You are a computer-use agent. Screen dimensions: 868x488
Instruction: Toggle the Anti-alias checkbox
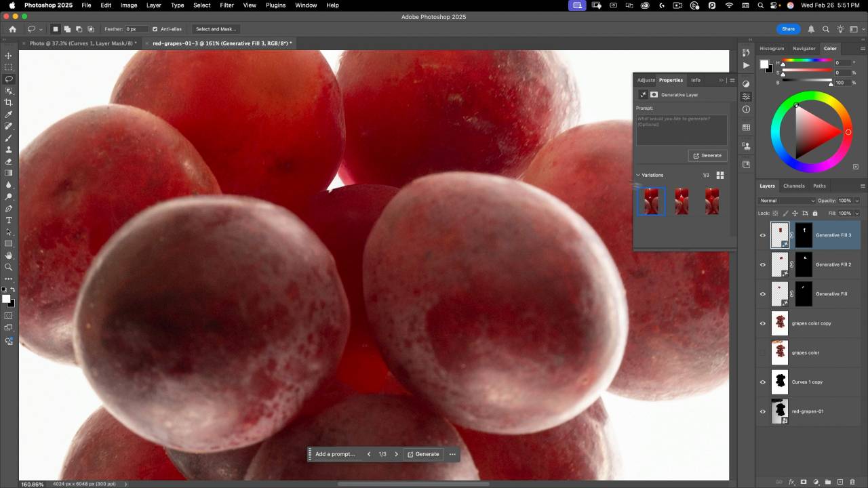coord(155,29)
